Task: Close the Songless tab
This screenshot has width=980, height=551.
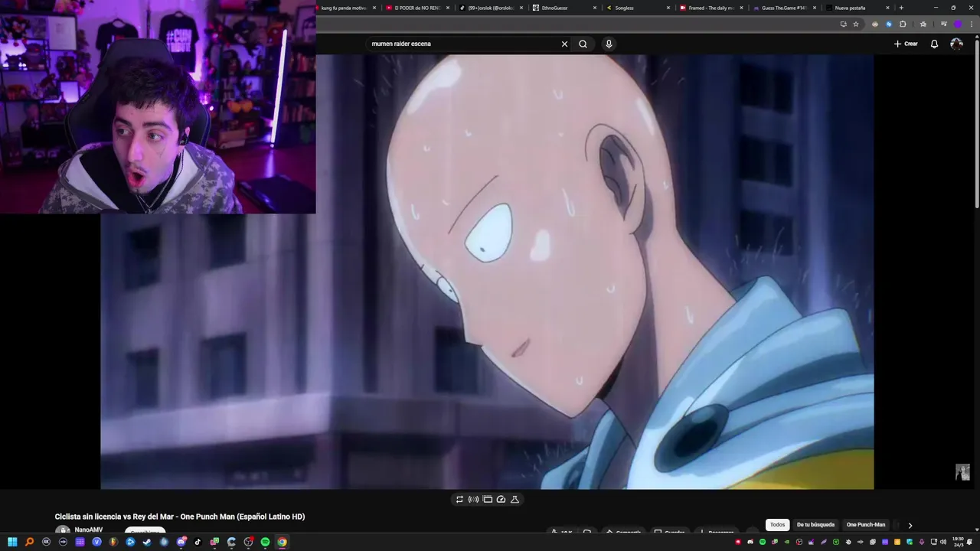Action: [668, 8]
